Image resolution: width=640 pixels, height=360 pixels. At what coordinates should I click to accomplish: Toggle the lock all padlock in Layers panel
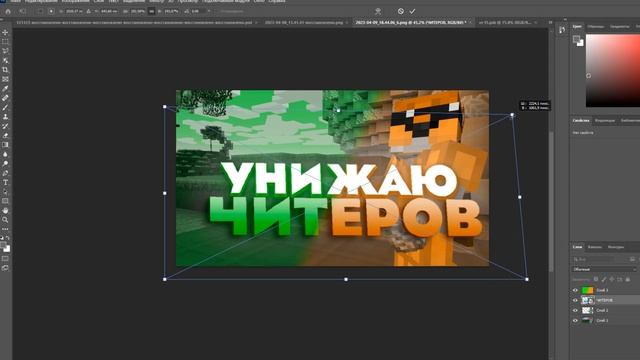tap(628, 279)
